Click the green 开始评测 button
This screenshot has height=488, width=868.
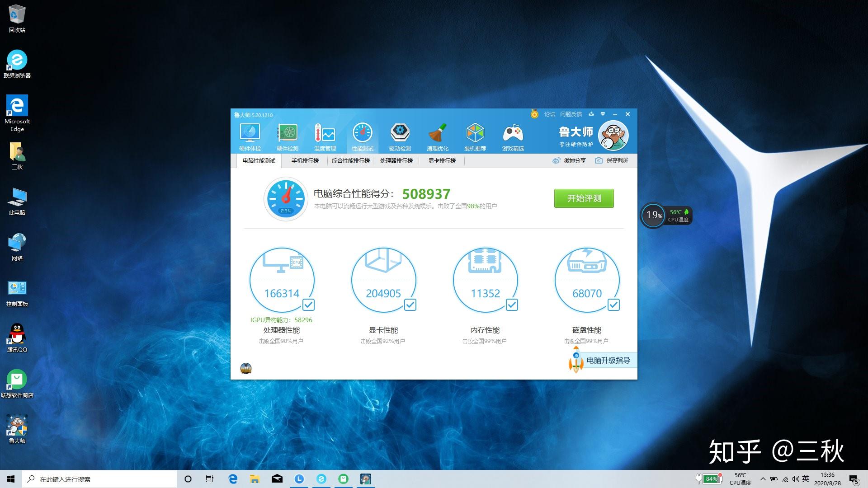[x=584, y=198]
